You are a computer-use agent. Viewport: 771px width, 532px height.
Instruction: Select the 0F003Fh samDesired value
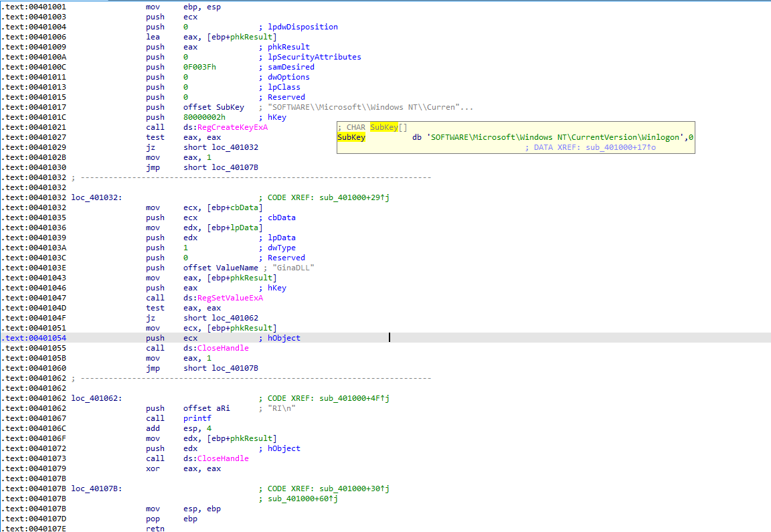tap(199, 67)
